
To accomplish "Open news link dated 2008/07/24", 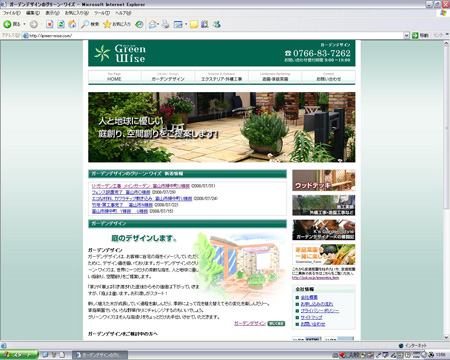I will point(142,198).
